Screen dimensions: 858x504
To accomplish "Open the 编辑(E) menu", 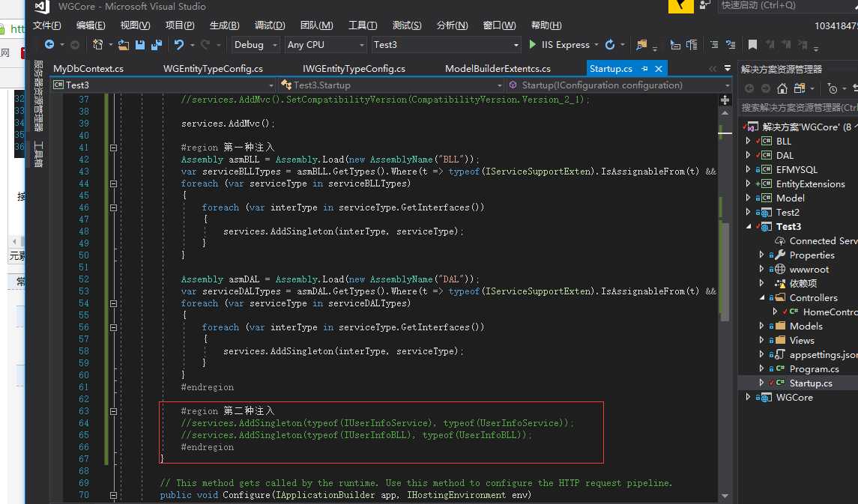I will click(x=90, y=25).
